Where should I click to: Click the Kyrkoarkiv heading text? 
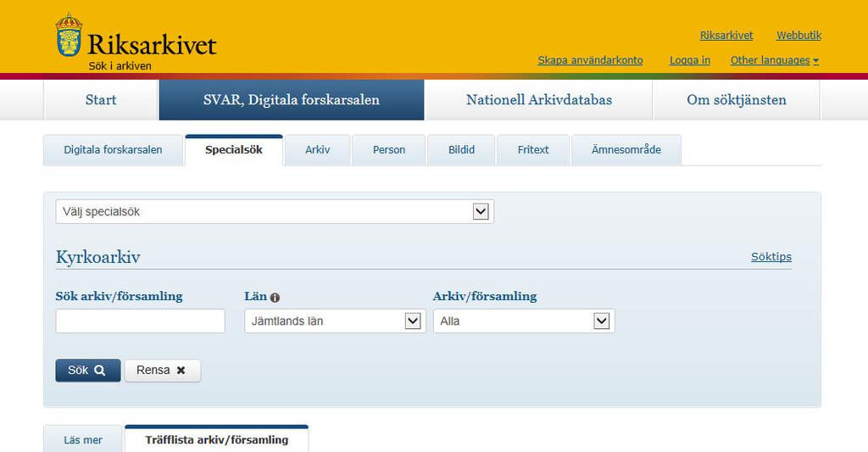click(x=98, y=257)
